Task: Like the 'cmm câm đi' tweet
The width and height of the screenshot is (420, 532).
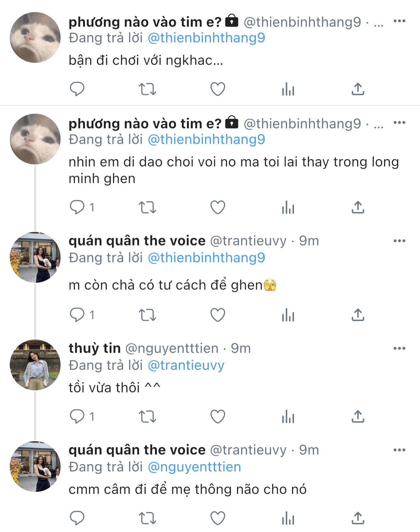Action: click(x=218, y=518)
